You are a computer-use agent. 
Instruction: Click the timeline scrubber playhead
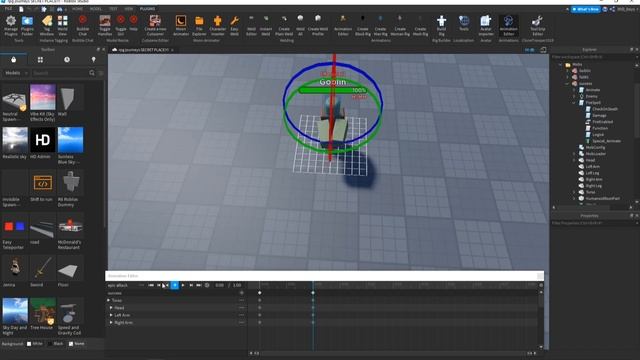[x=313, y=284]
